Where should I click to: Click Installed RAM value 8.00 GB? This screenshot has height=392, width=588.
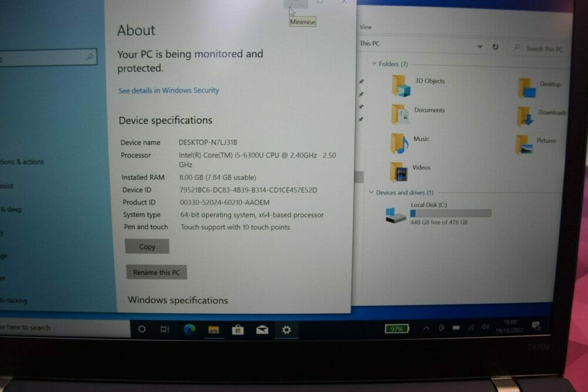(x=218, y=177)
